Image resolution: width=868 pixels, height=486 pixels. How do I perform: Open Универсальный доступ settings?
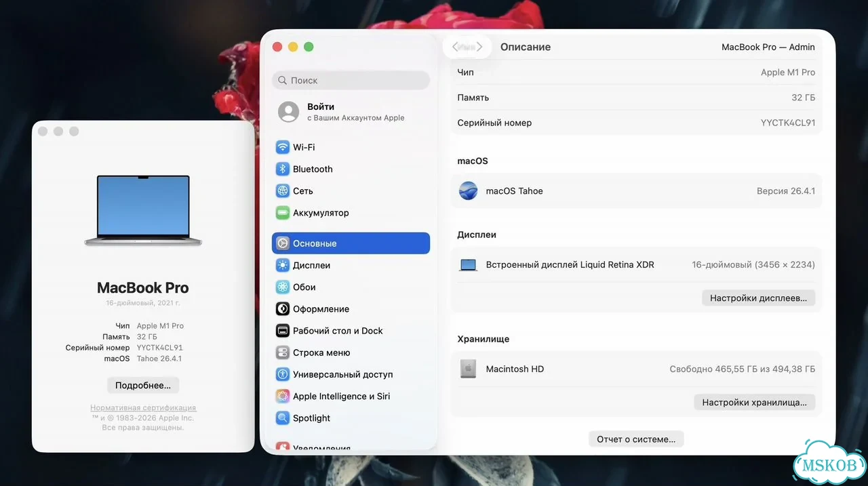351,374
